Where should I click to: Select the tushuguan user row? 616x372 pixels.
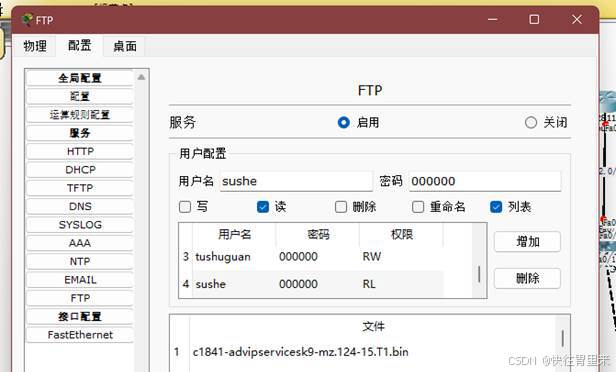point(312,257)
